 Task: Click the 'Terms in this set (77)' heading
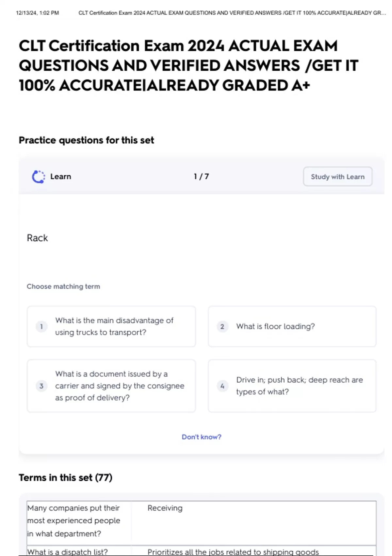(x=65, y=478)
